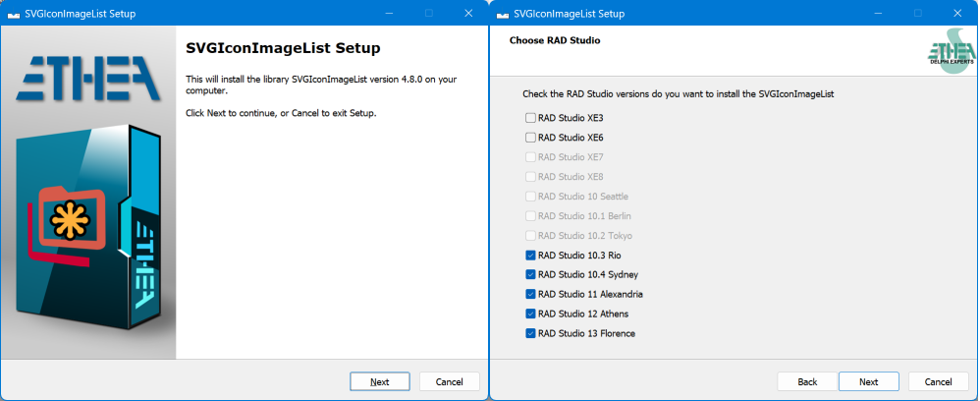Click the disabled RAD Studio 10.1 Berlin checkbox
Image resolution: width=980 pixels, height=401 pixels.
coord(530,216)
